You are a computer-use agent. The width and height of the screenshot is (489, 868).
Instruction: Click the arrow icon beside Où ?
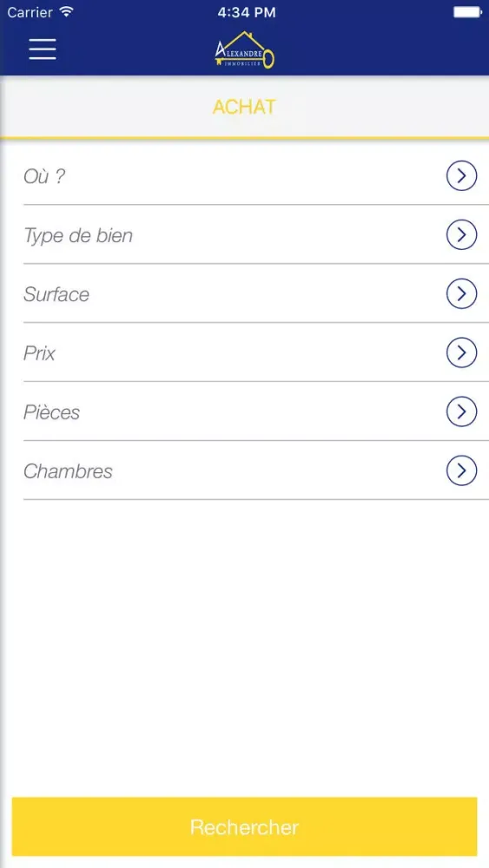coord(461,176)
